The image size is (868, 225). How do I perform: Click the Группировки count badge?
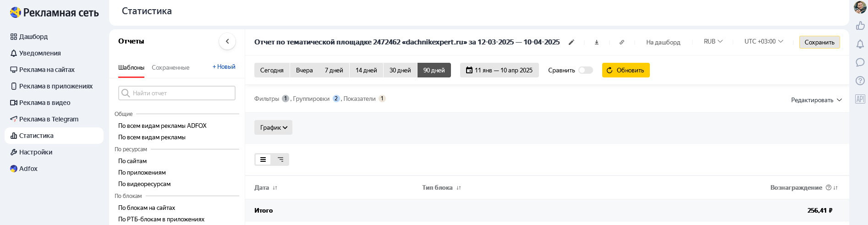coord(336,99)
